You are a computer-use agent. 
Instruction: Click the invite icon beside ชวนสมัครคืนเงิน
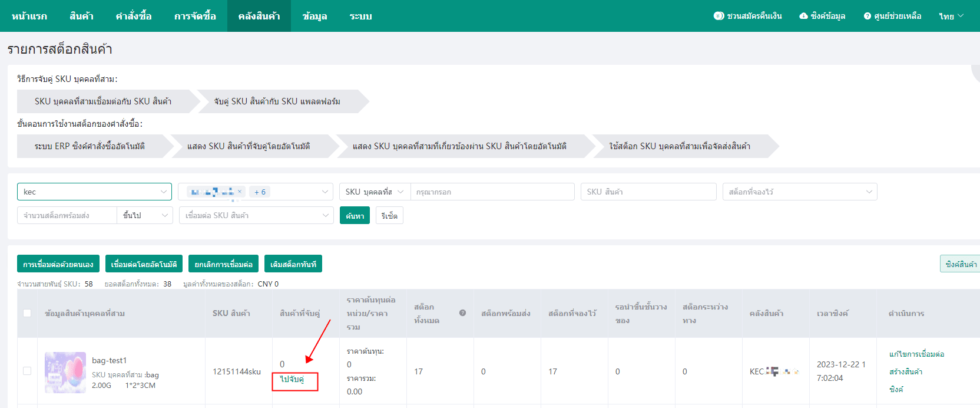(719, 16)
